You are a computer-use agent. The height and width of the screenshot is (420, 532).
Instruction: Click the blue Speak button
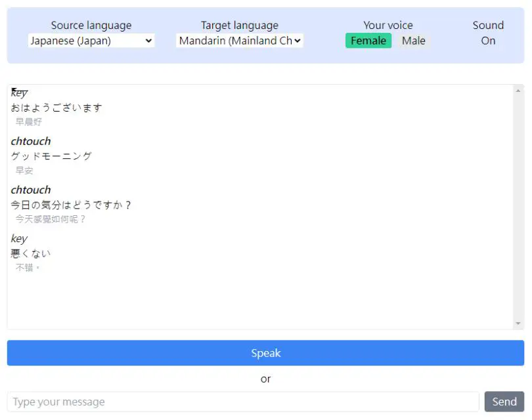[265, 353]
